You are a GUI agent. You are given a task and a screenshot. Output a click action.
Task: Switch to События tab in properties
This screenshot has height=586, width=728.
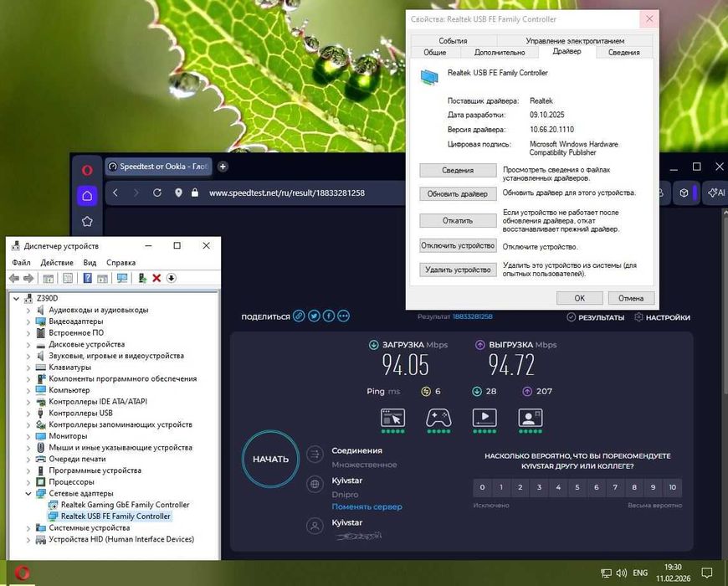click(x=454, y=40)
